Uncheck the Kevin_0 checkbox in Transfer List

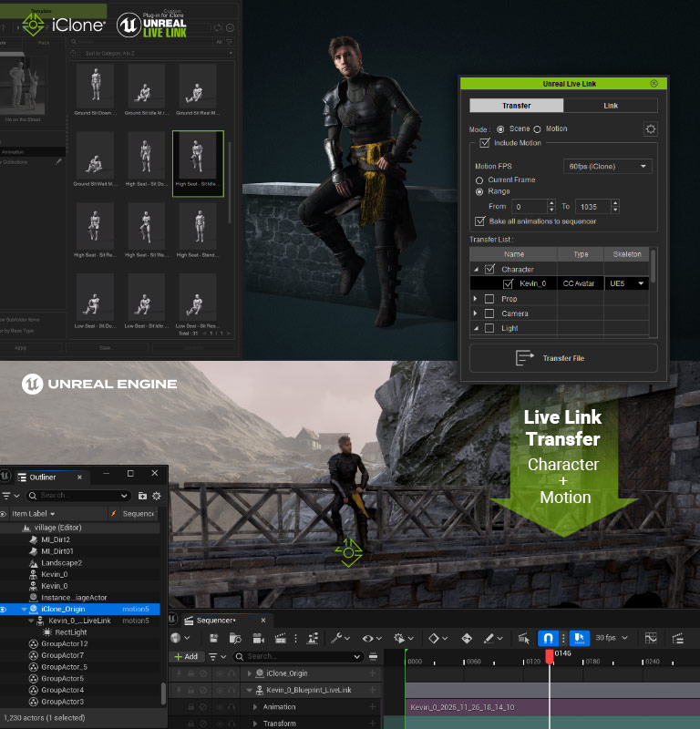point(508,283)
